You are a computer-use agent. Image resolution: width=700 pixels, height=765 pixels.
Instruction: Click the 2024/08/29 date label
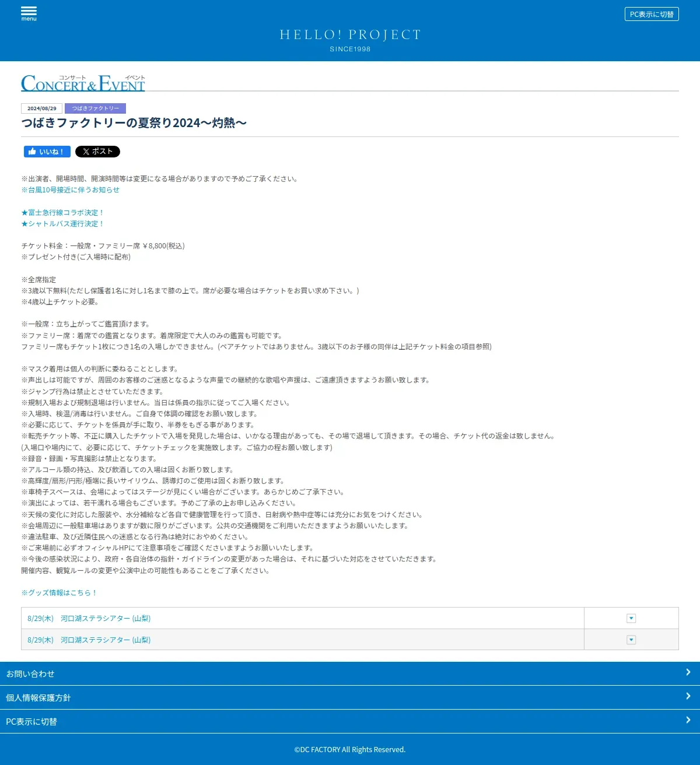point(42,108)
